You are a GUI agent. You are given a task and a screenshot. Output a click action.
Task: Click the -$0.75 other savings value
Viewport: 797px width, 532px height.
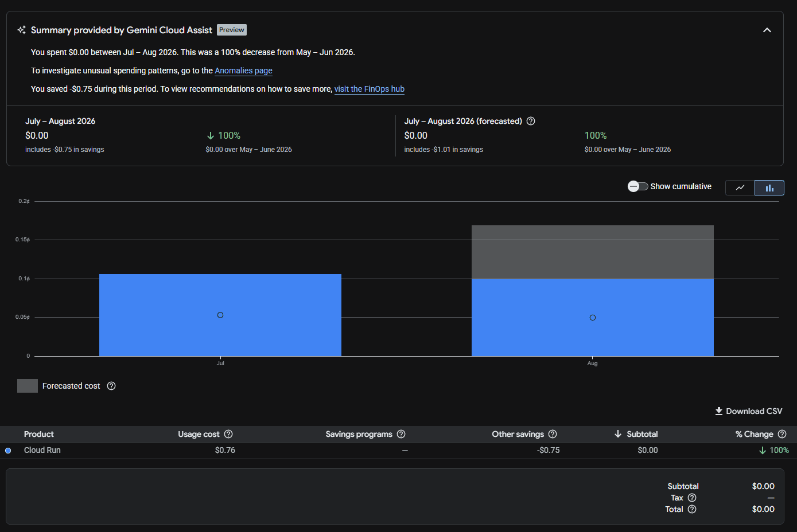pos(548,450)
